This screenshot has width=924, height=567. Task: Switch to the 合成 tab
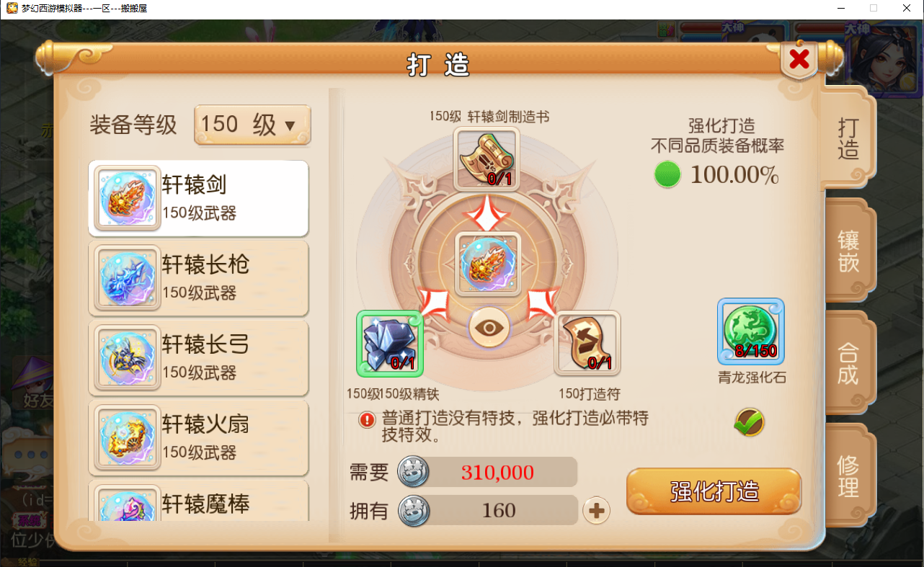848,363
